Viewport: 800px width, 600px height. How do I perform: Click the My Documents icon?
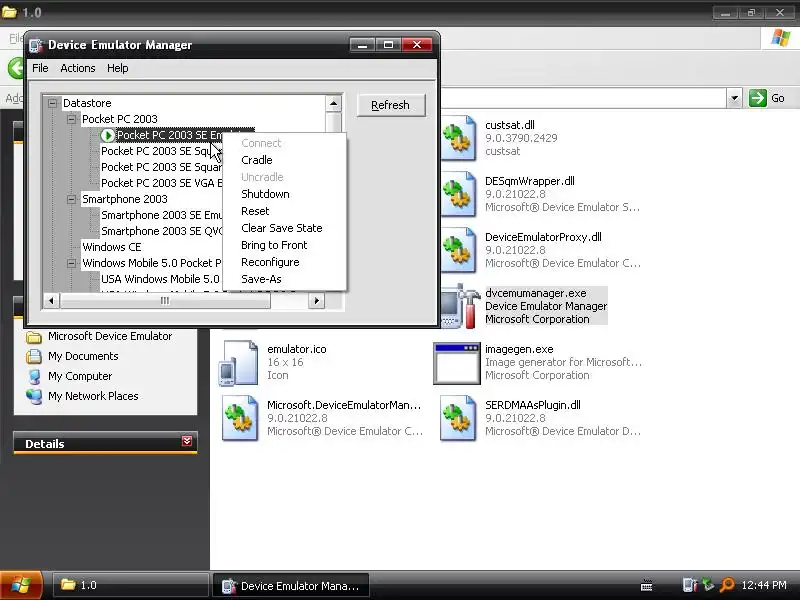[34, 356]
